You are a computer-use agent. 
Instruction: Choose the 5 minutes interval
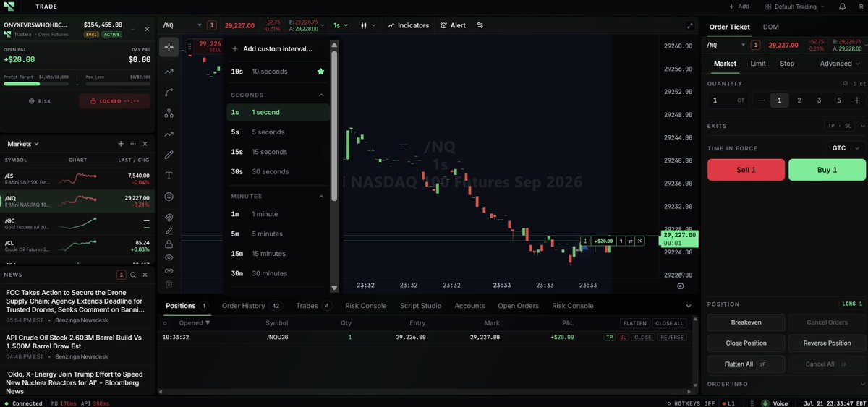(x=277, y=234)
